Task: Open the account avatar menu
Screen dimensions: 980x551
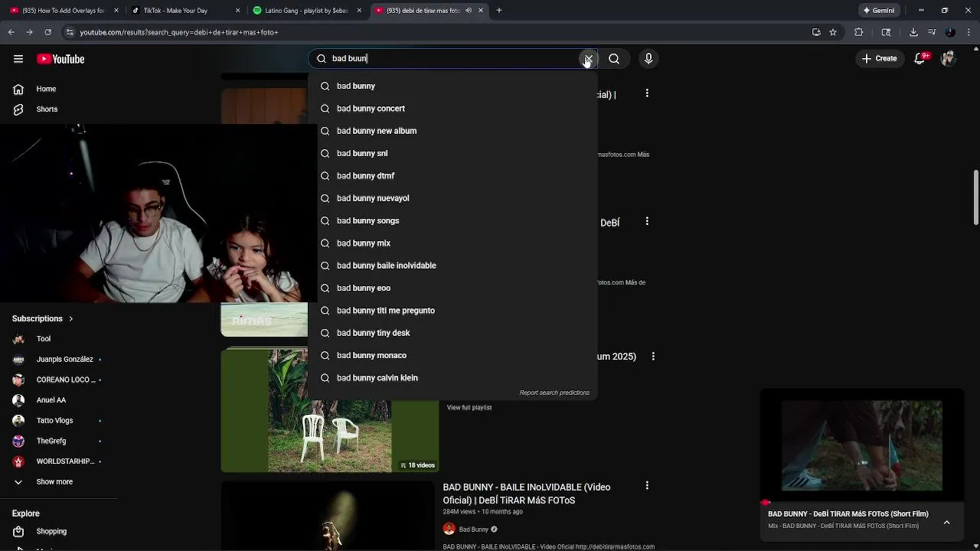Action: pos(949,59)
